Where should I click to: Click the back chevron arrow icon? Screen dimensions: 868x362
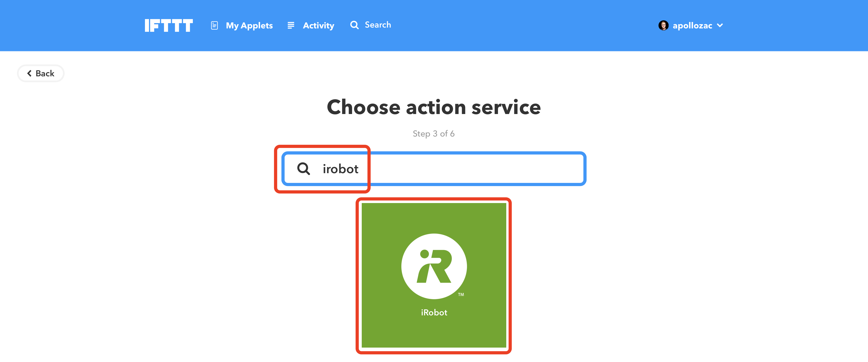coord(29,73)
